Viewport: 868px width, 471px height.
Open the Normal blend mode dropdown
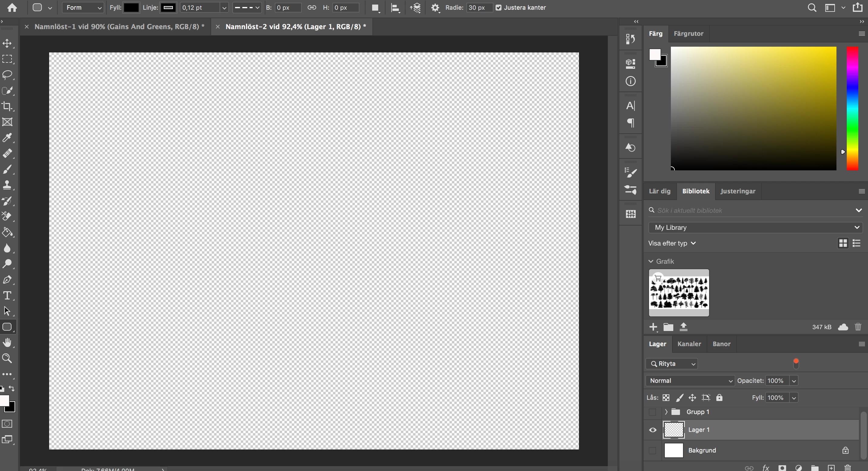[690, 381]
